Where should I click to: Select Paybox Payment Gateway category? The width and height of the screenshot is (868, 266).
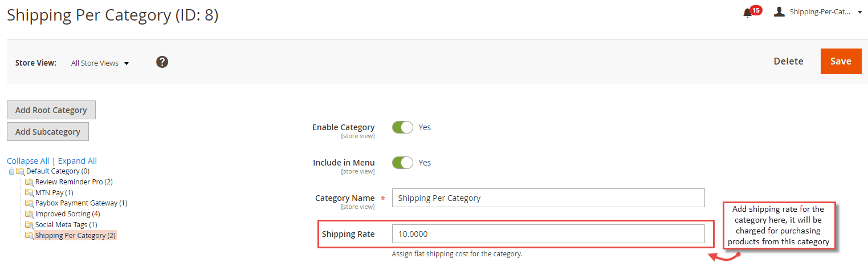76,203
